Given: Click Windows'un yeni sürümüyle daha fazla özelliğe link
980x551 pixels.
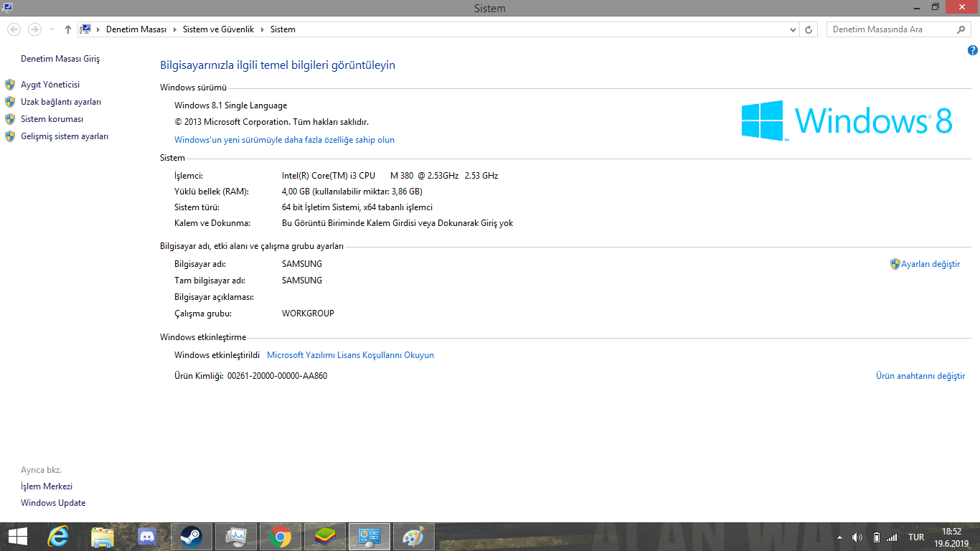Looking at the screenshot, I should coord(284,140).
